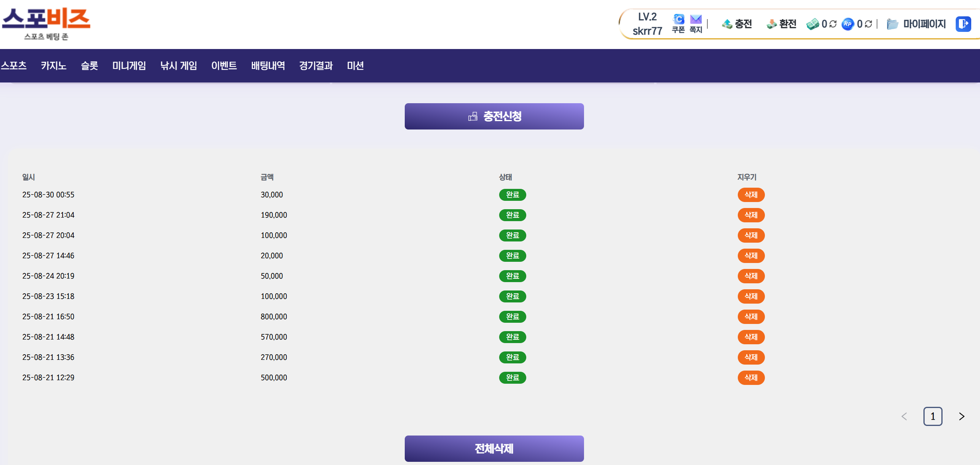The height and width of the screenshot is (465, 980).
Task: Click the 전체삭제 button
Action: 494,449
